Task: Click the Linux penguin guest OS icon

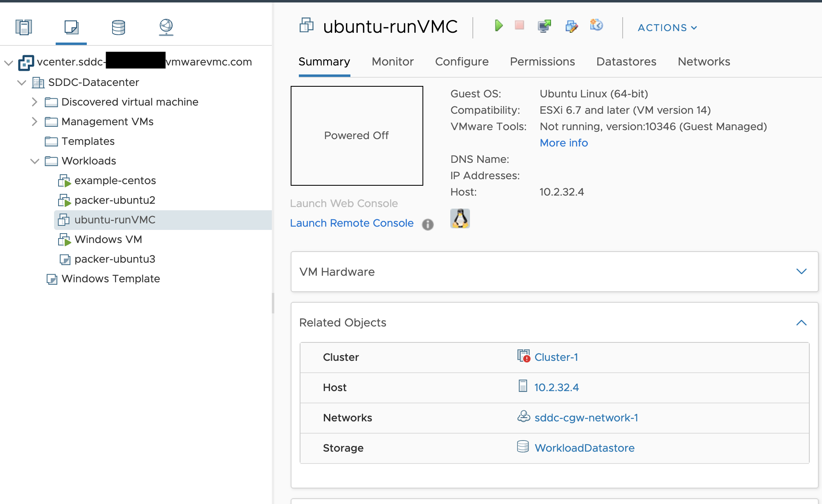Action: [x=460, y=218]
